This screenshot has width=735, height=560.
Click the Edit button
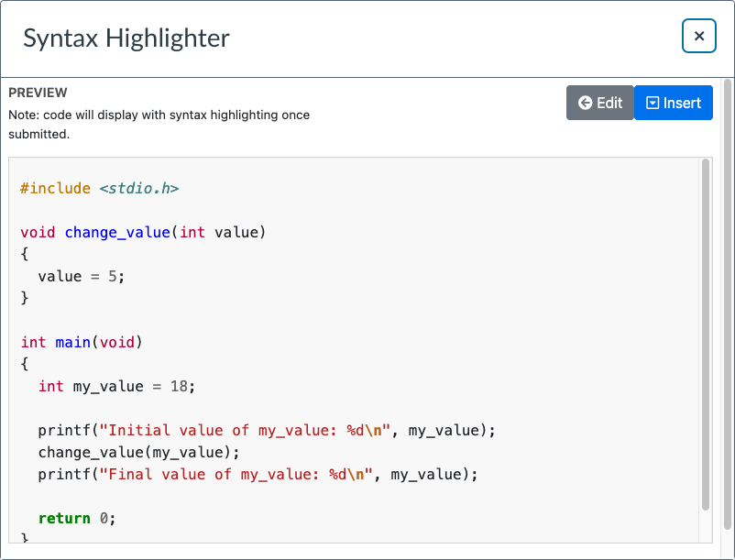(x=600, y=103)
